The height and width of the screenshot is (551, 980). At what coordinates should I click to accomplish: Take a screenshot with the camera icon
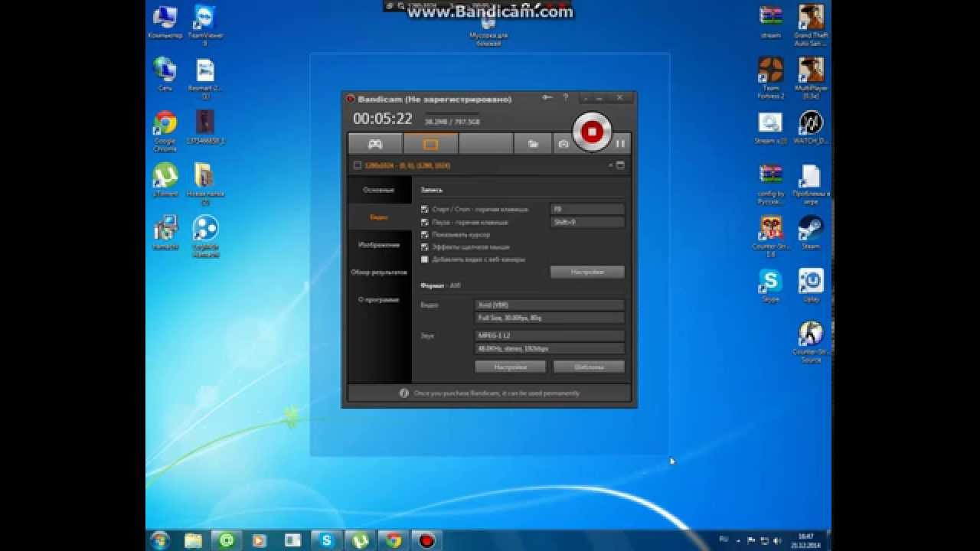pos(563,143)
